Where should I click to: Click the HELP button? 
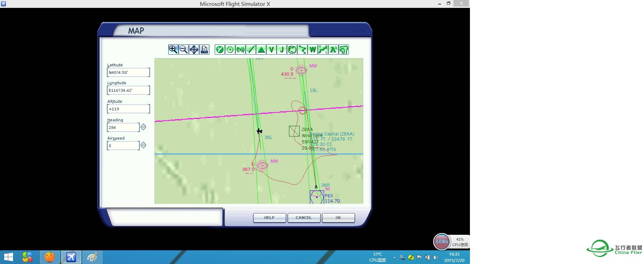[269, 218]
